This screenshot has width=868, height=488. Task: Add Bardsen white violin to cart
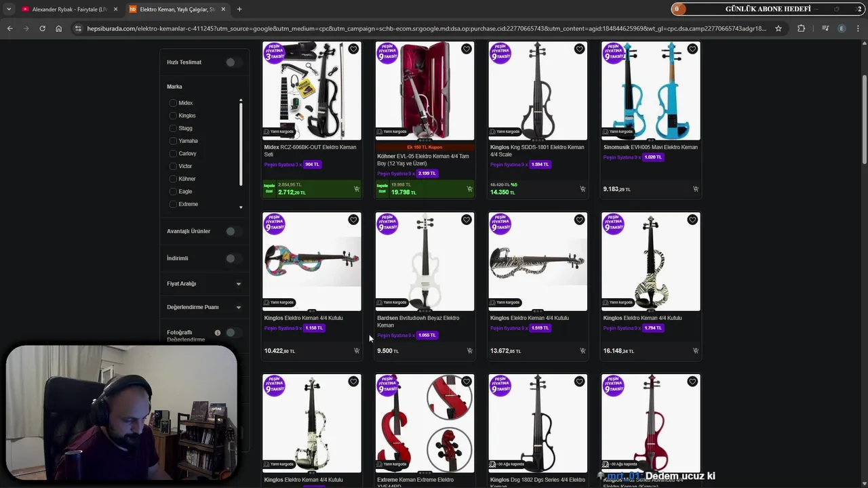tap(469, 351)
